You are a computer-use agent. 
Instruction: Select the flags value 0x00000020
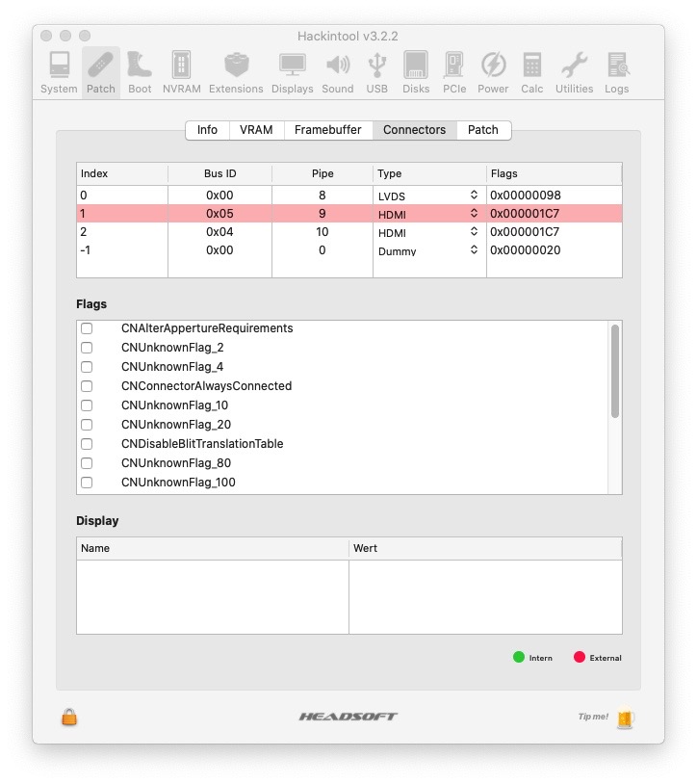[526, 250]
